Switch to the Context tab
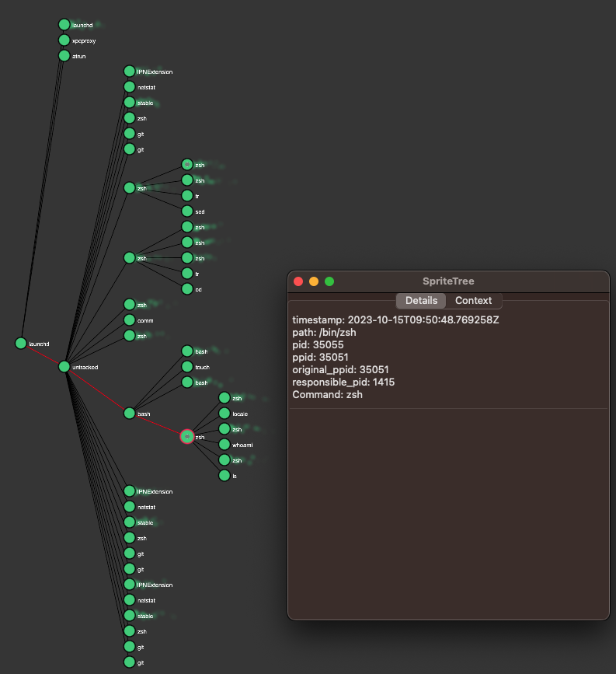The height and width of the screenshot is (674, 616). (x=473, y=301)
